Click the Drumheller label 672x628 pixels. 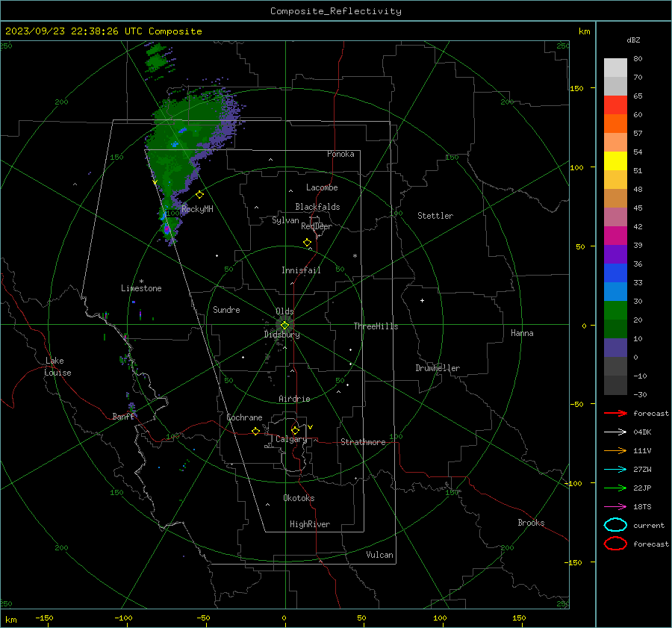coord(438,368)
